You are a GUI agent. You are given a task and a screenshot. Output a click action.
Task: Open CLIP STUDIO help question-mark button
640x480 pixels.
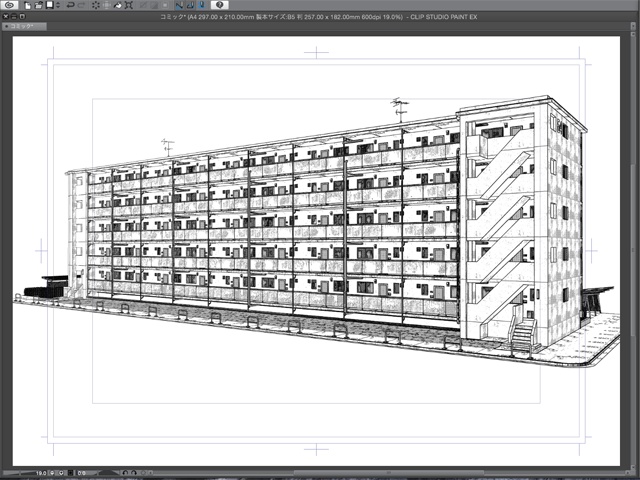tap(220, 5)
